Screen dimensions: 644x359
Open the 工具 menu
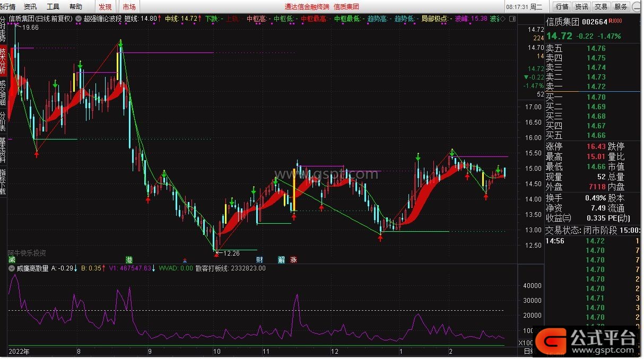53,7
